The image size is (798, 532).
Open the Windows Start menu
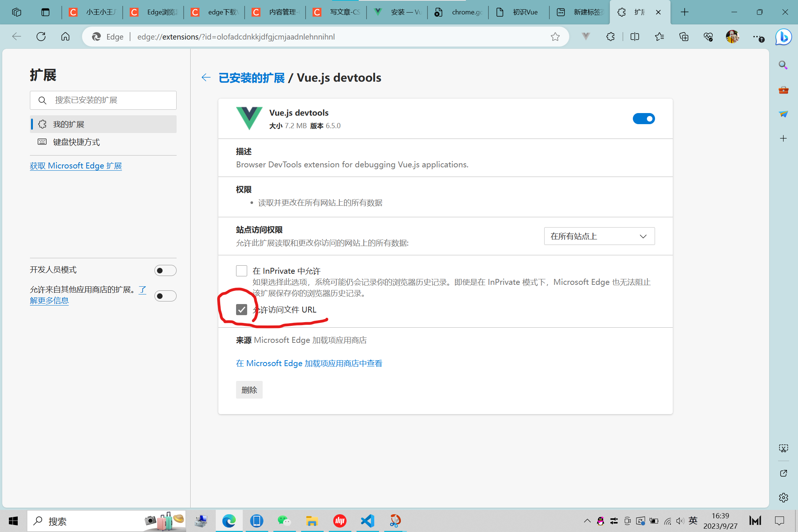point(13,521)
